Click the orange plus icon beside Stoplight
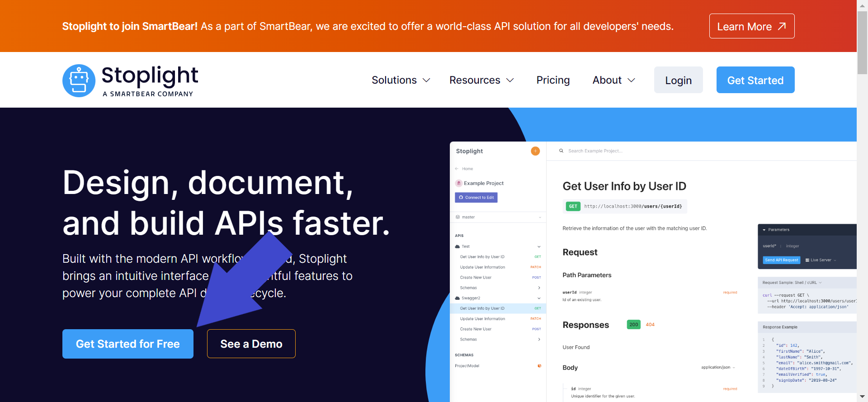The height and width of the screenshot is (402, 868). pos(535,151)
